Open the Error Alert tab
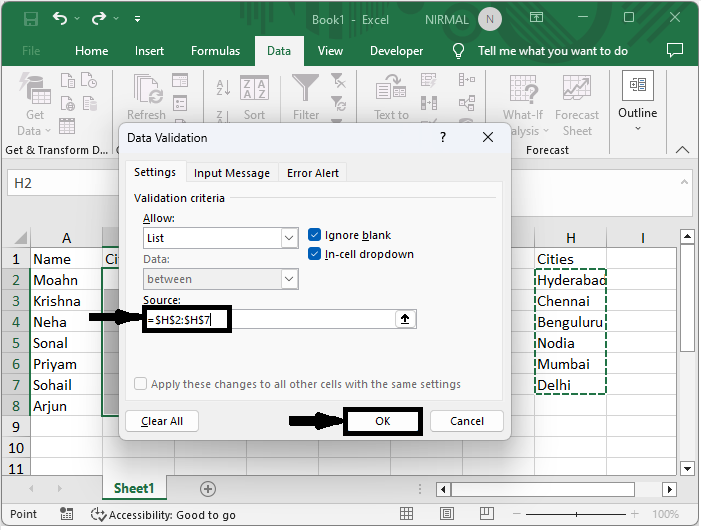701x530 pixels. pyautogui.click(x=312, y=173)
